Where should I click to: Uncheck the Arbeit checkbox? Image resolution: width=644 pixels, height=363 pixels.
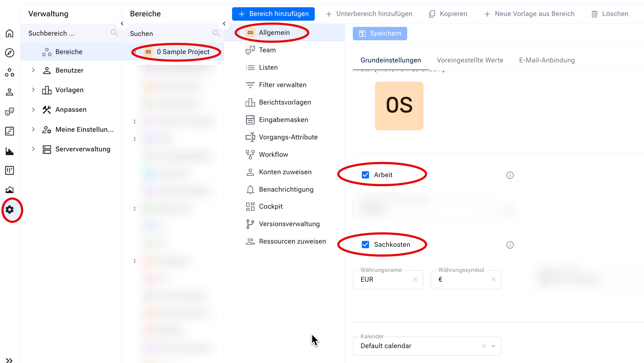point(366,175)
